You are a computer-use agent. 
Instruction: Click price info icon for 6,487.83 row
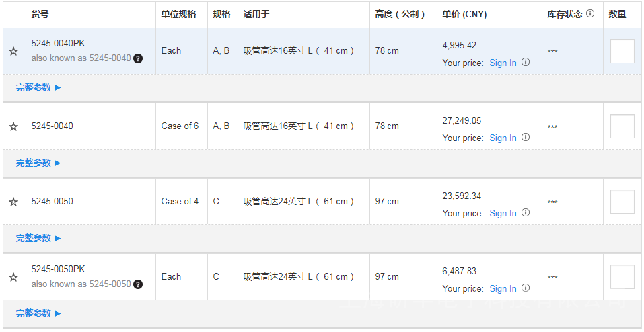point(526,288)
